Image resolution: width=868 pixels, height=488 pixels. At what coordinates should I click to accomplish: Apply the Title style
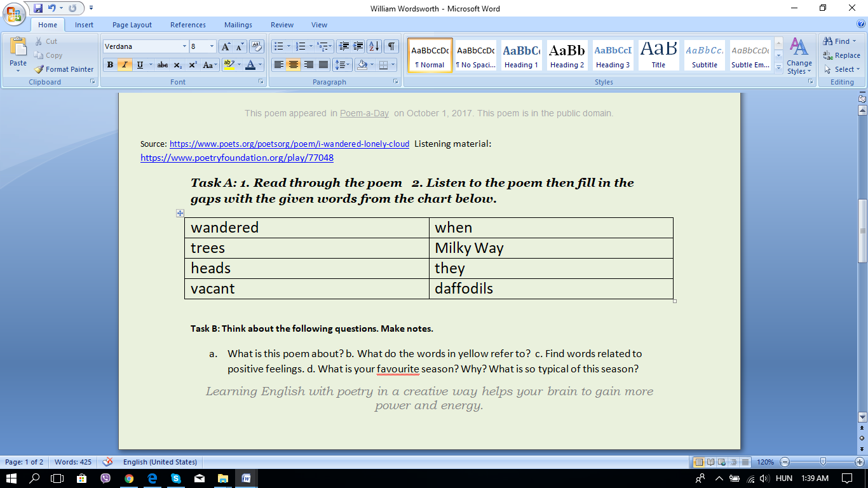point(658,55)
